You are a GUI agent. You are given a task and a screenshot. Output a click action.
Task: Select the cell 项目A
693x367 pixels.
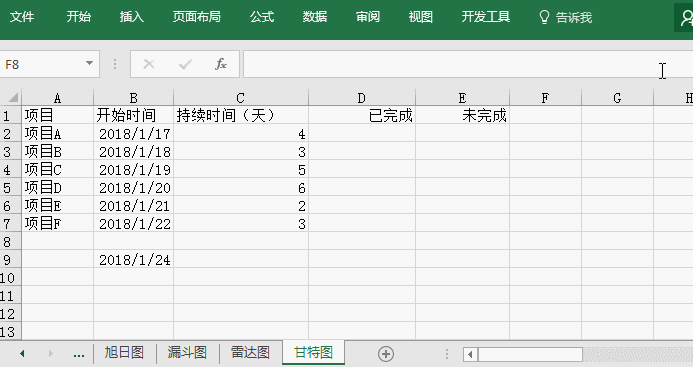(x=57, y=134)
